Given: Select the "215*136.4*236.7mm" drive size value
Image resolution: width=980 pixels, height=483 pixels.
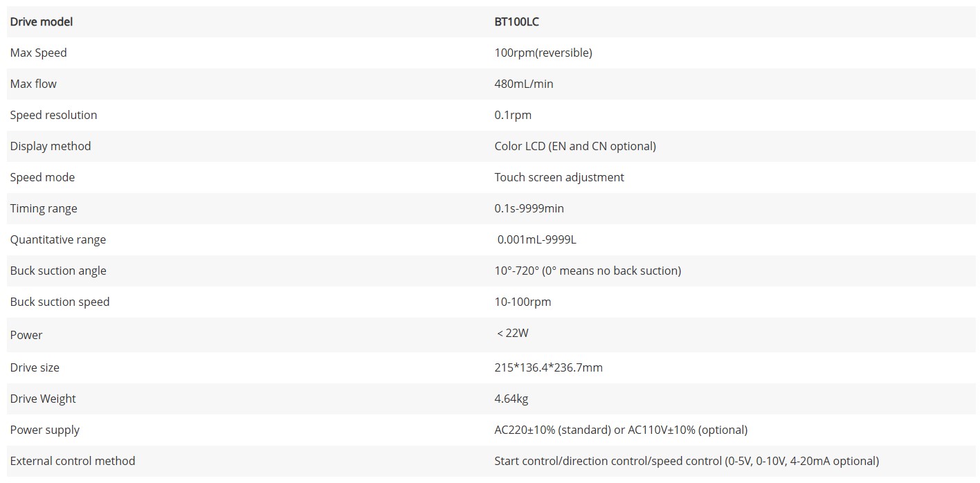Looking at the screenshot, I should [548, 368].
